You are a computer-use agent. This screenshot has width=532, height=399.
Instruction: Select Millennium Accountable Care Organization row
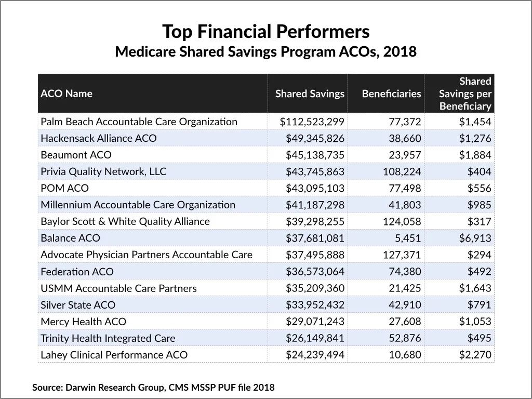[x=266, y=205]
